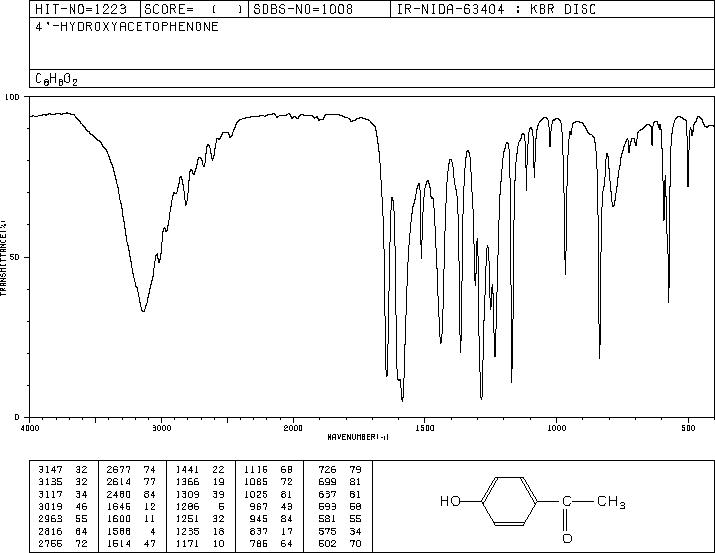Select the 837 peak entry in the table
Screen dimensions: 715x553
(x=272, y=531)
